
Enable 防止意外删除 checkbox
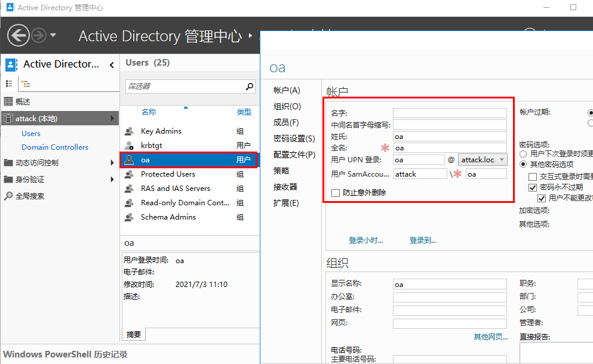pyautogui.click(x=335, y=193)
